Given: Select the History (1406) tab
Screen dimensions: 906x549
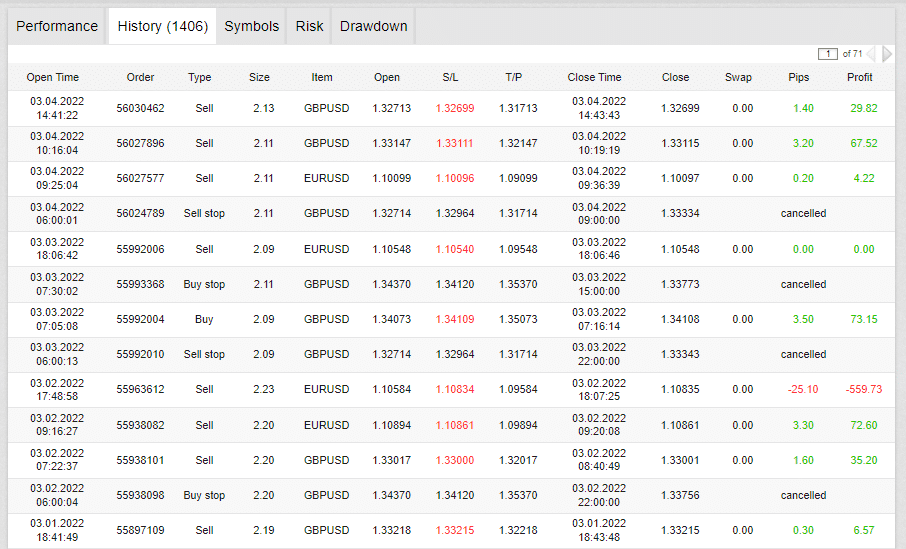Looking at the screenshot, I should pyautogui.click(x=162, y=26).
